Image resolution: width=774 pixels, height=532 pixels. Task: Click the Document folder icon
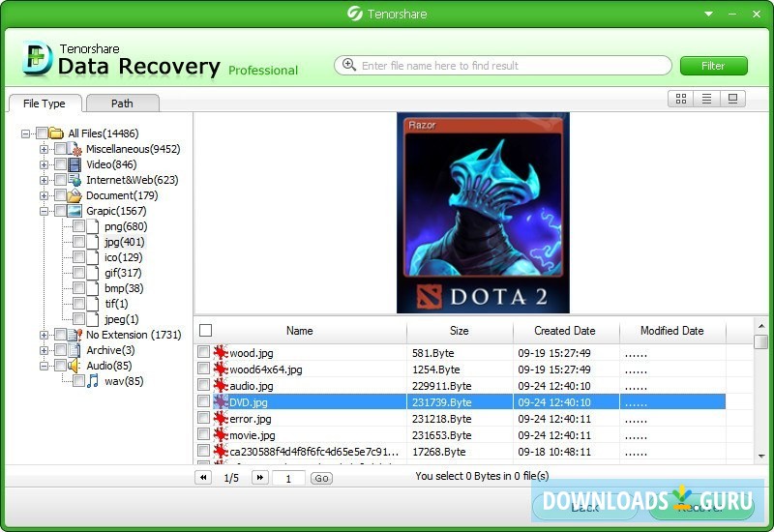pos(74,195)
